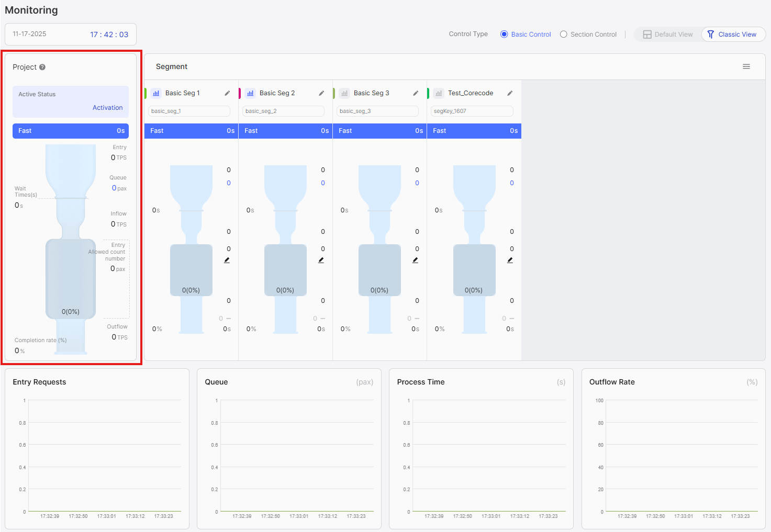Open the Monitoring page heading area
Screen dimensions: 771x532
(31, 10)
